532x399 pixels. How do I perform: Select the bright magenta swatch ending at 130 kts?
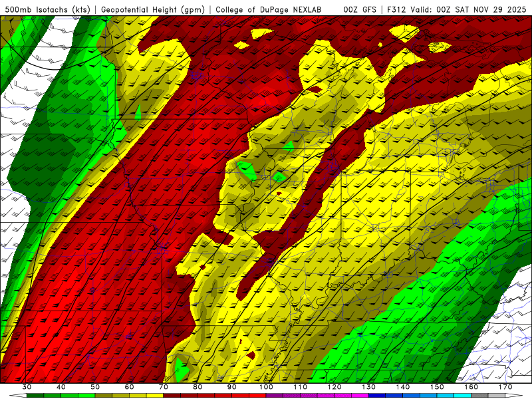(x=360, y=396)
